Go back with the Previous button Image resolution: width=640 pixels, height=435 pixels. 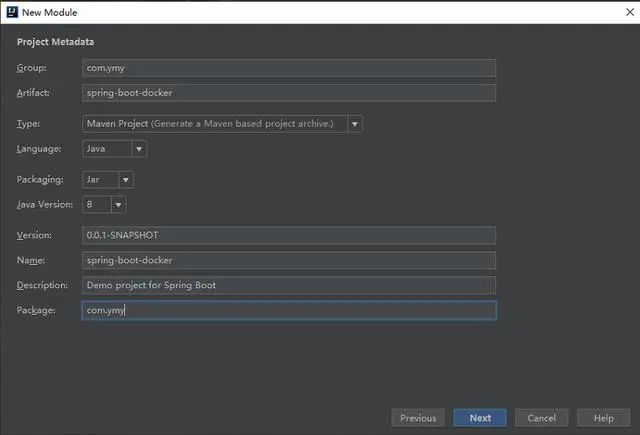click(x=418, y=418)
